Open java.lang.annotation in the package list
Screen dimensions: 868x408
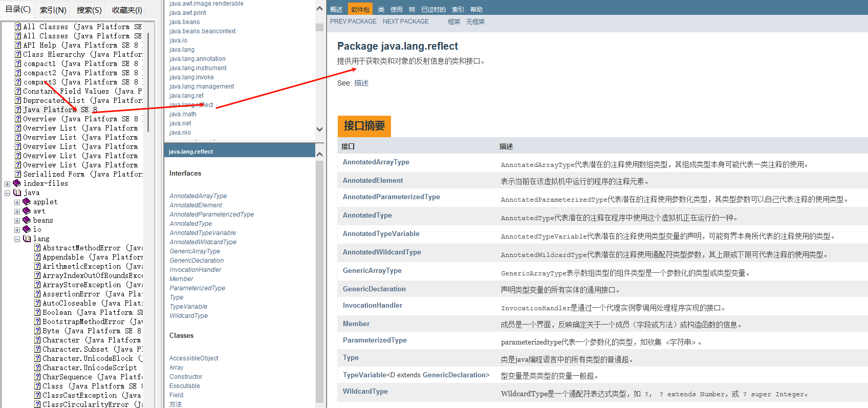pyautogui.click(x=197, y=59)
